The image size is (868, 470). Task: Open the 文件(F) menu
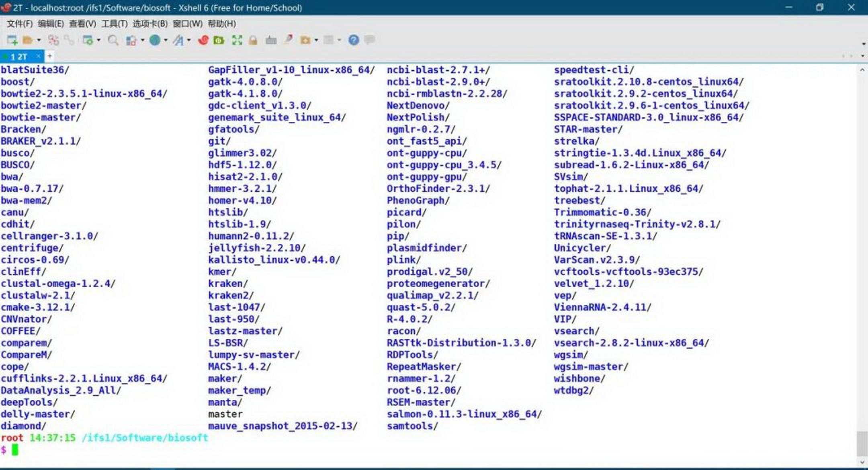pyautogui.click(x=19, y=24)
